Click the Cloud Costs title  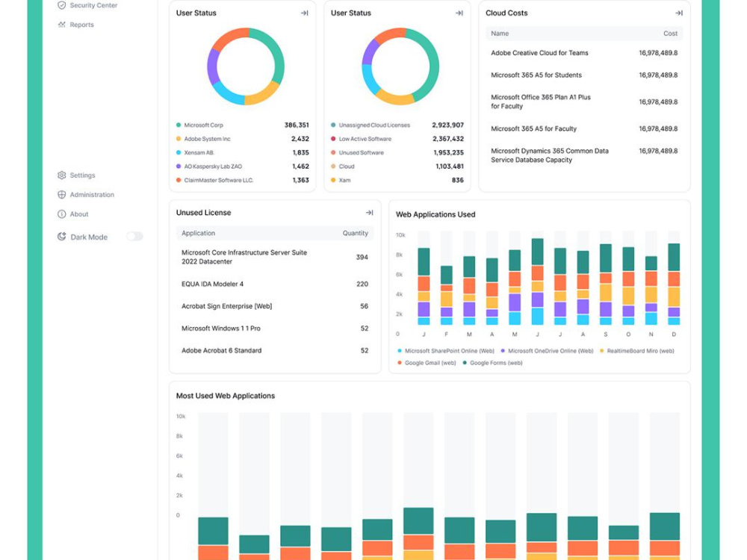click(506, 13)
